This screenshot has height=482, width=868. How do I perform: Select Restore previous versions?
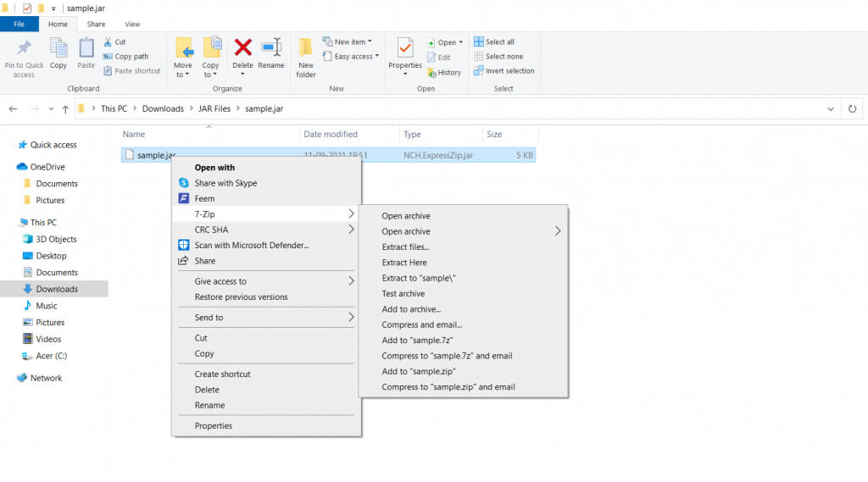tap(266, 296)
